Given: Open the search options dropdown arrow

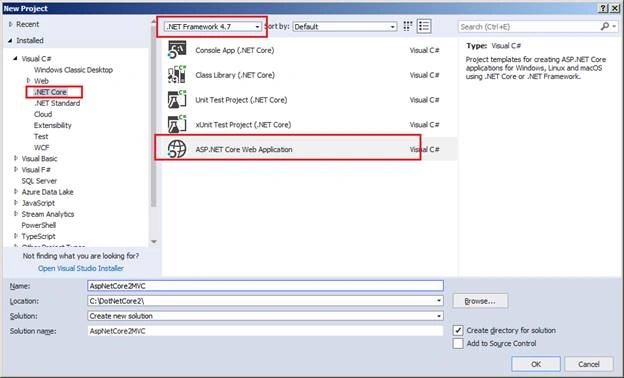Looking at the screenshot, I should tap(614, 27).
